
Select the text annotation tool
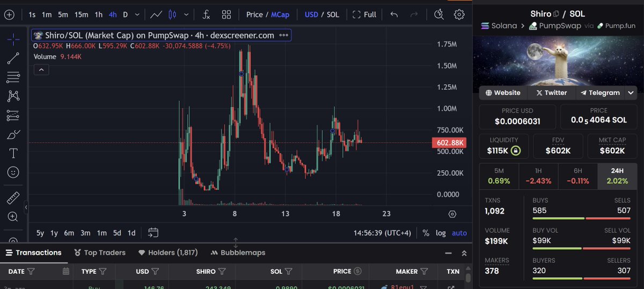[x=13, y=153]
